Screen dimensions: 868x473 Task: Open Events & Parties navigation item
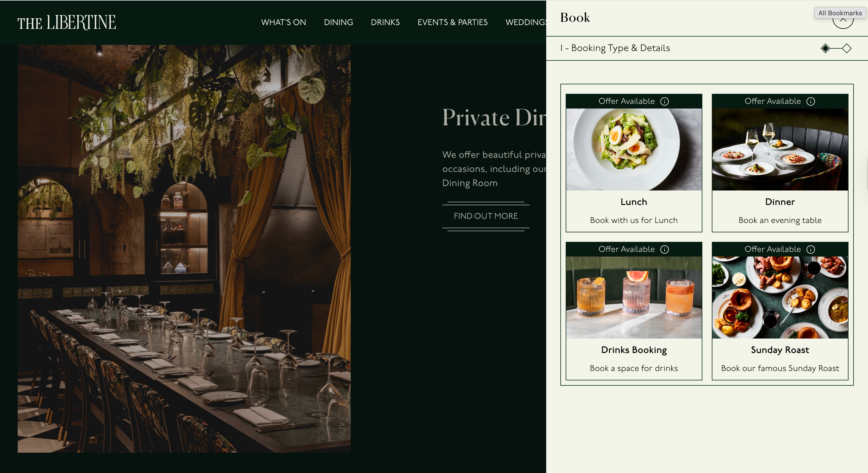453,22
